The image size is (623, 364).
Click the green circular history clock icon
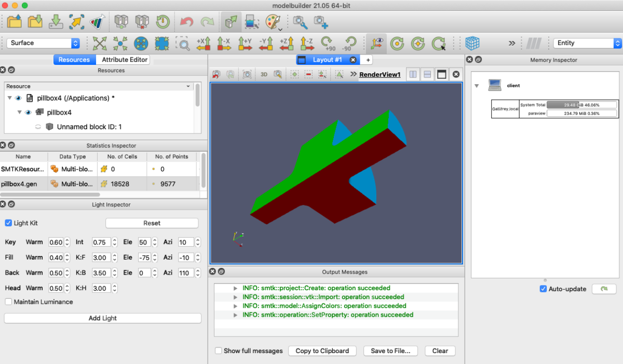pyautogui.click(x=162, y=22)
